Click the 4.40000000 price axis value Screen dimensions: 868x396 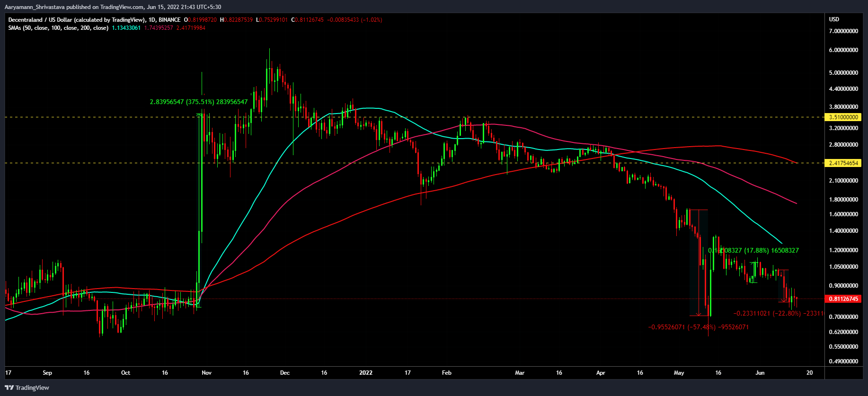pyautogui.click(x=843, y=89)
